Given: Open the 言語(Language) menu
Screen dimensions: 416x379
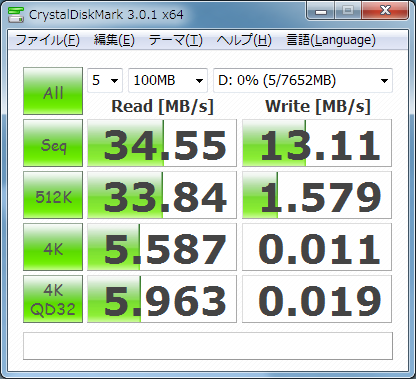Looking at the screenshot, I should (x=331, y=40).
